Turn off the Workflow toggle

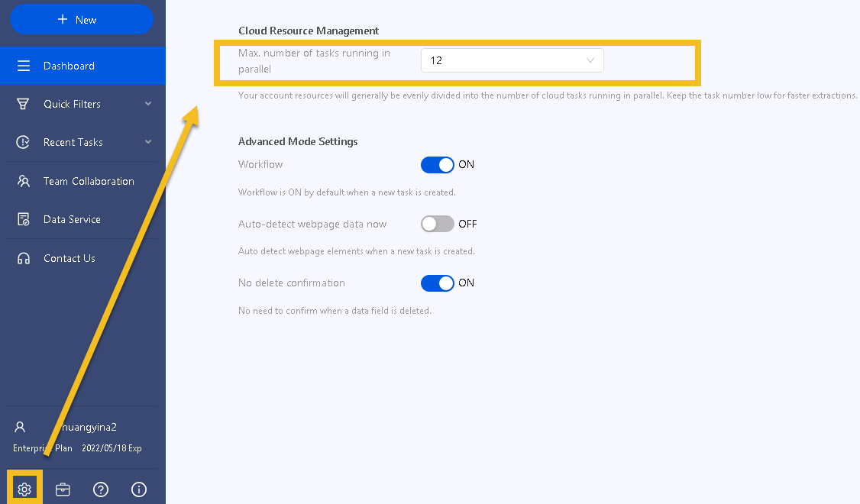[x=437, y=164]
